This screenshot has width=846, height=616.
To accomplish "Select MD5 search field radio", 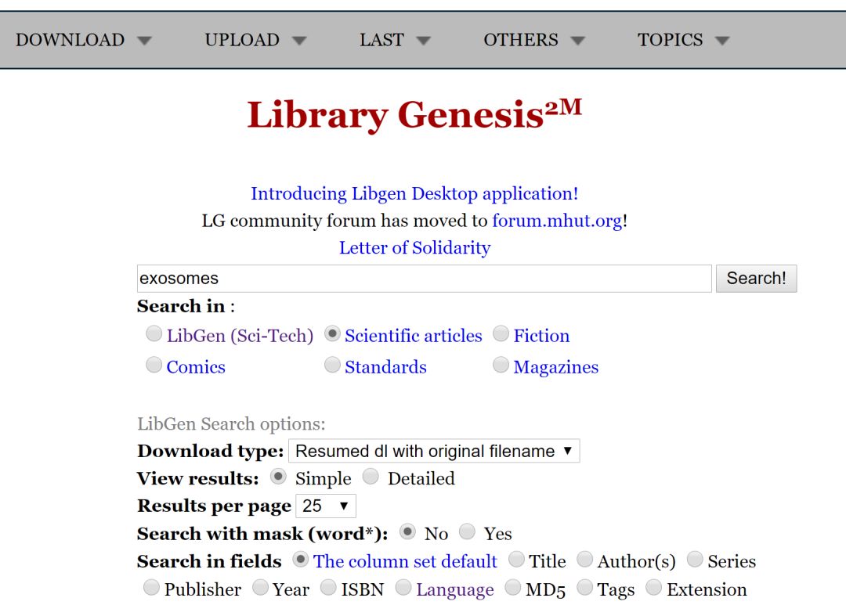I will coord(513,588).
